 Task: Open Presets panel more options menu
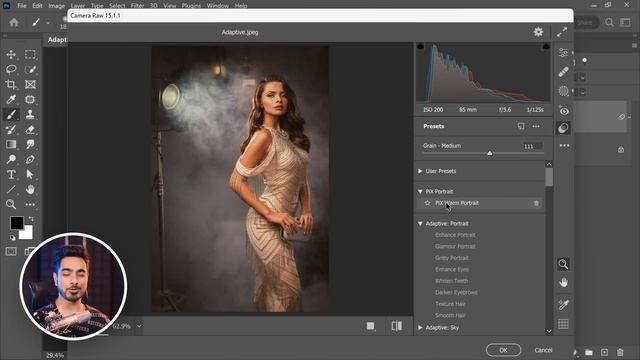tap(536, 127)
